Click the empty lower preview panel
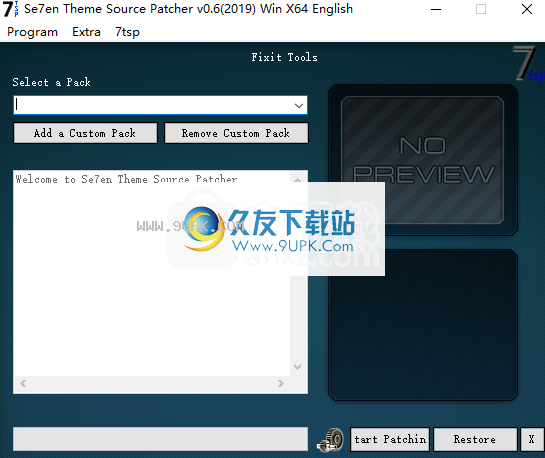 point(423,325)
